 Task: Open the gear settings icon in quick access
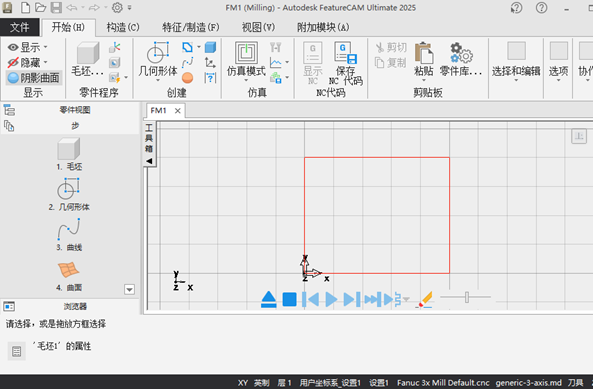[x=117, y=8]
